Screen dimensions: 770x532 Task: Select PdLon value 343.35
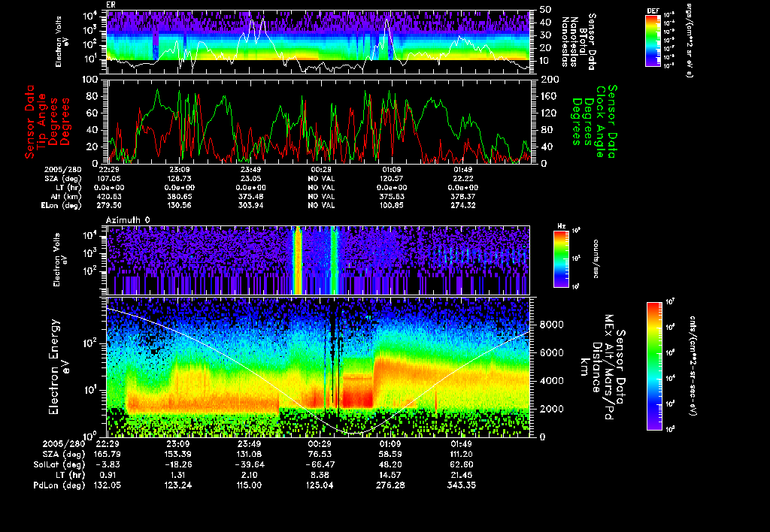click(461, 485)
